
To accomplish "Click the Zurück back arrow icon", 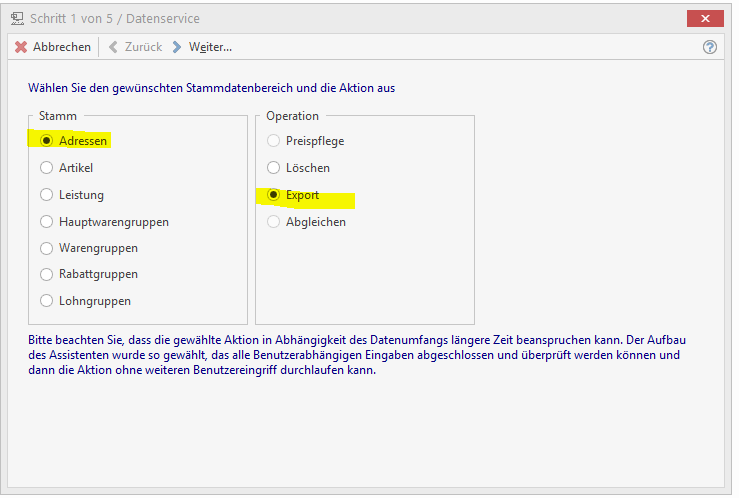I will coord(113,47).
